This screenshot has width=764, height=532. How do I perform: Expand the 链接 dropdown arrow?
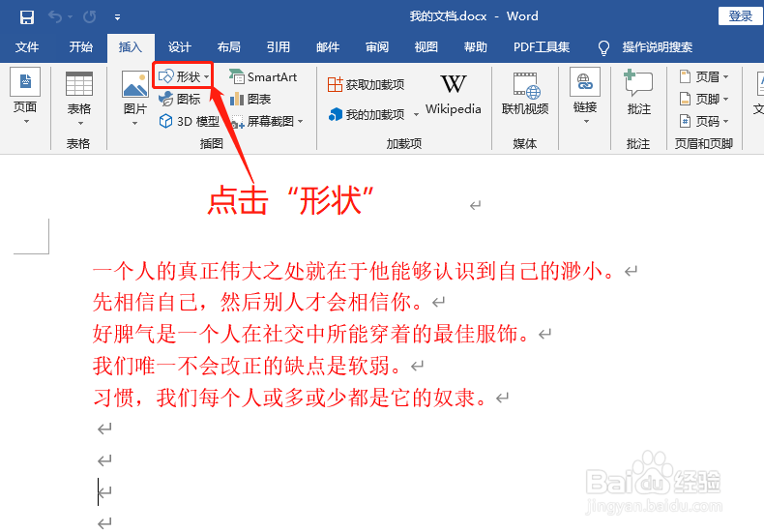(x=587, y=121)
